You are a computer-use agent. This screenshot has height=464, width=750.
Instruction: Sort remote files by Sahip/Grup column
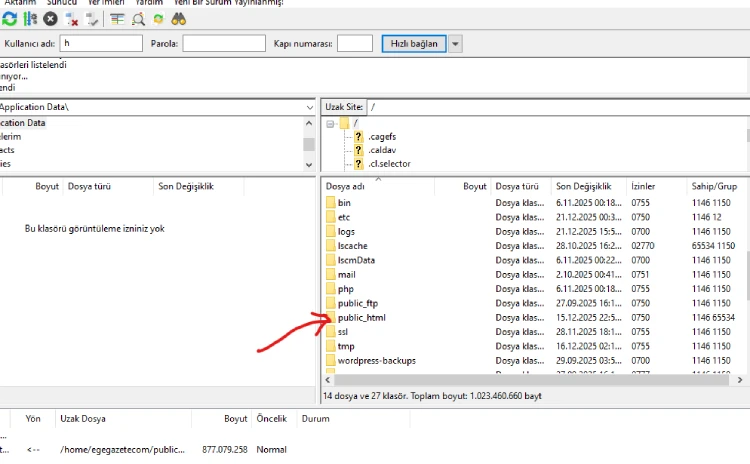coord(716,187)
